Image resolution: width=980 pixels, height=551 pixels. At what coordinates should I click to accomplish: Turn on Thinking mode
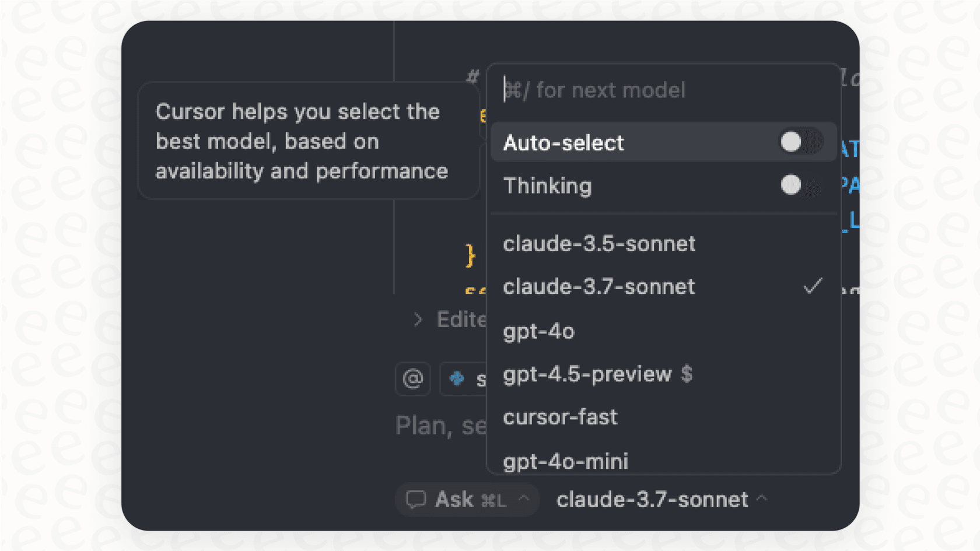tap(790, 185)
